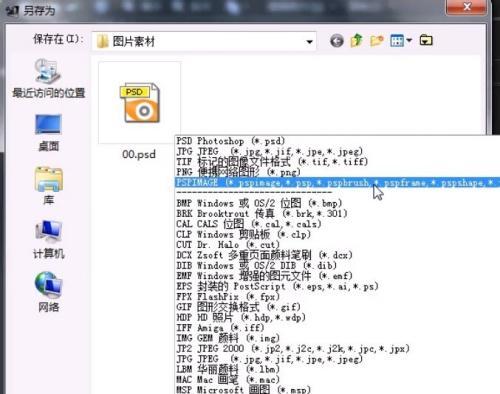Choose PSPIMAGE format entry
This screenshot has width=500, height=394.
(337, 182)
